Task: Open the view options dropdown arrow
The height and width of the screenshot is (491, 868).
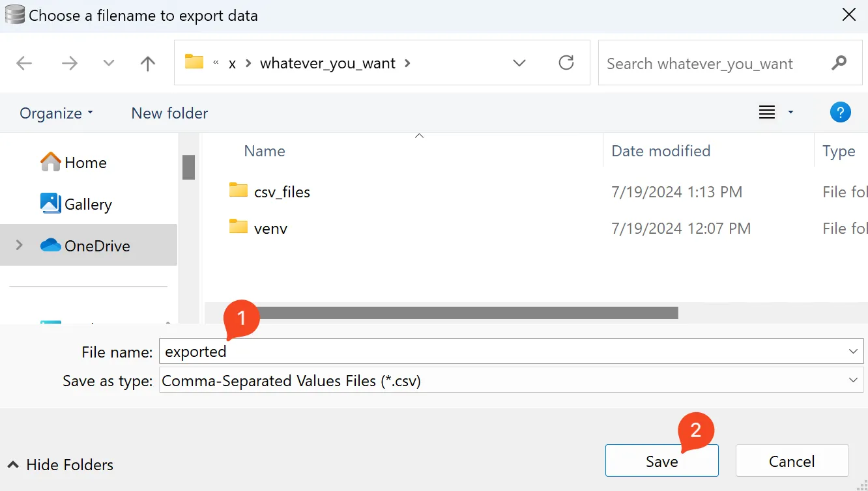Action: click(790, 113)
